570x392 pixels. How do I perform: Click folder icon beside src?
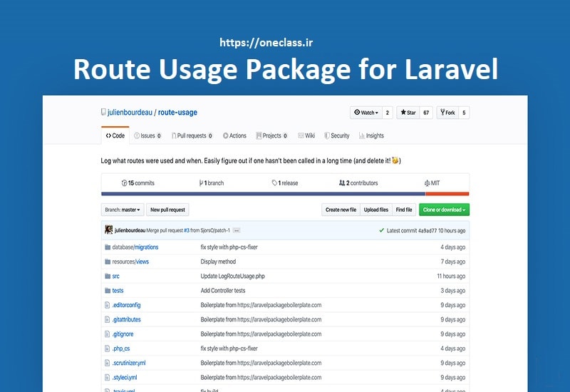click(x=108, y=277)
